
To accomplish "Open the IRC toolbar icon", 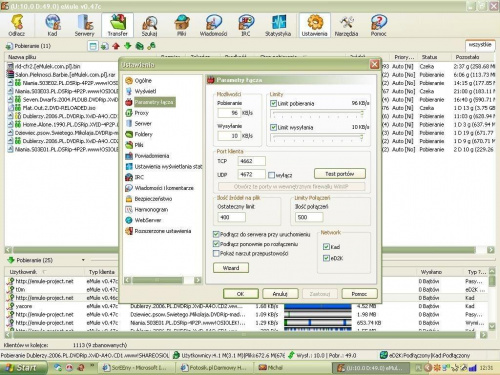I will (x=246, y=25).
